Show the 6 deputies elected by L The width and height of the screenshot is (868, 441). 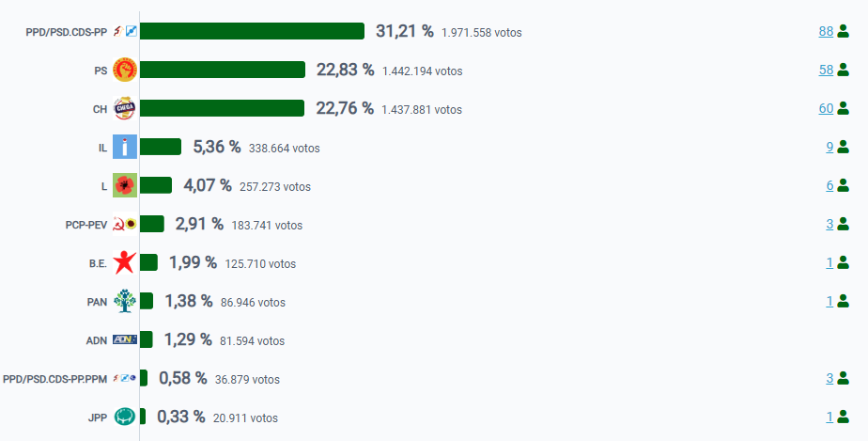point(829,185)
